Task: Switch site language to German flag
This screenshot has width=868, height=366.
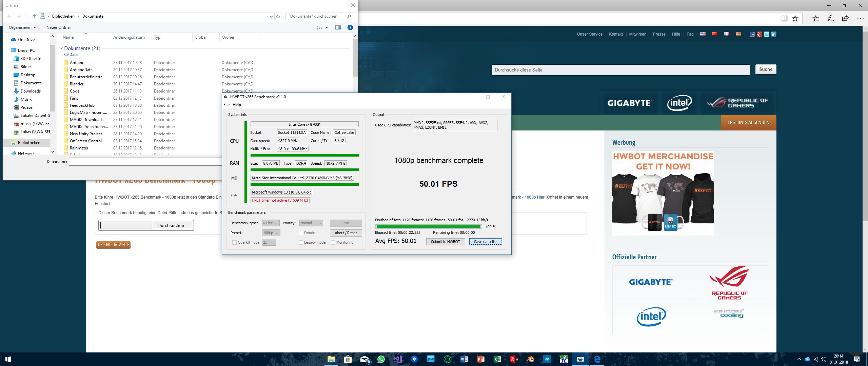Action: [x=738, y=34]
